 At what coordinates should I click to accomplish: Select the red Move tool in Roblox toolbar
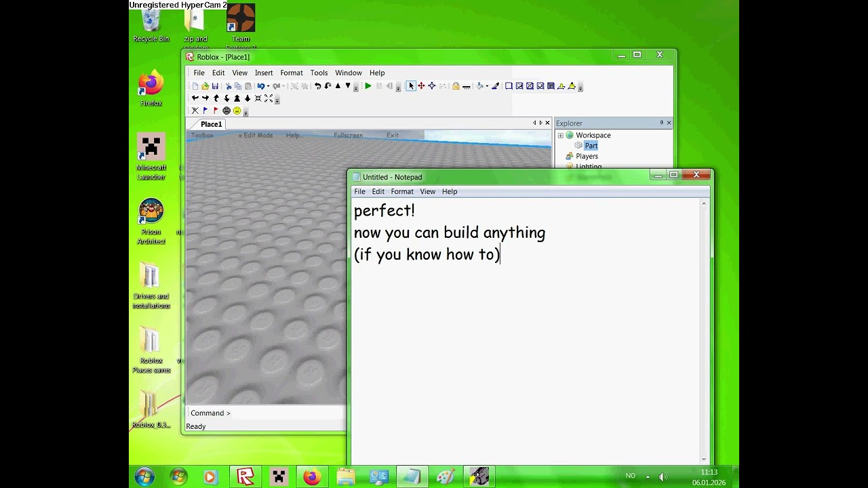pos(421,86)
